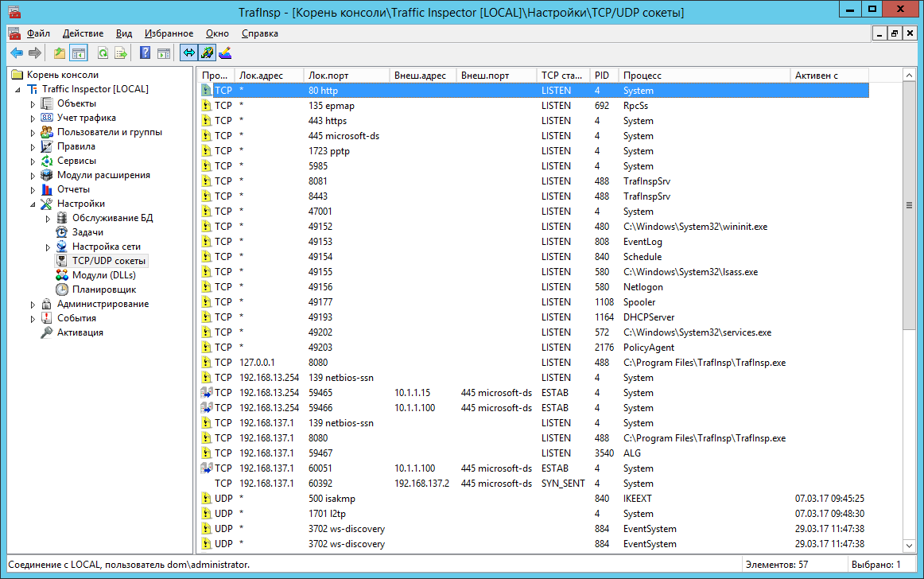Expand the Отчеты node
The image size is (924, 579).
coord(33,190)
